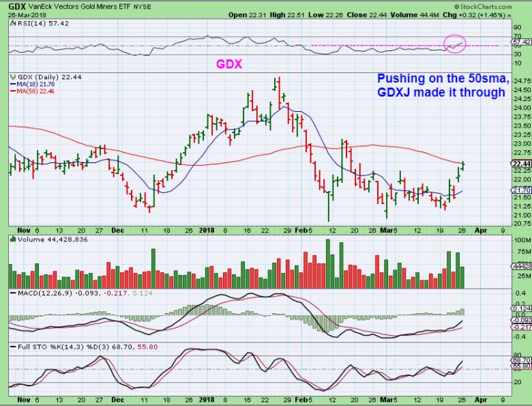This screenshot has height=406, width=532.
Task: Click the 2018 label on price panel date axis
Action: (x=207, y=230)
